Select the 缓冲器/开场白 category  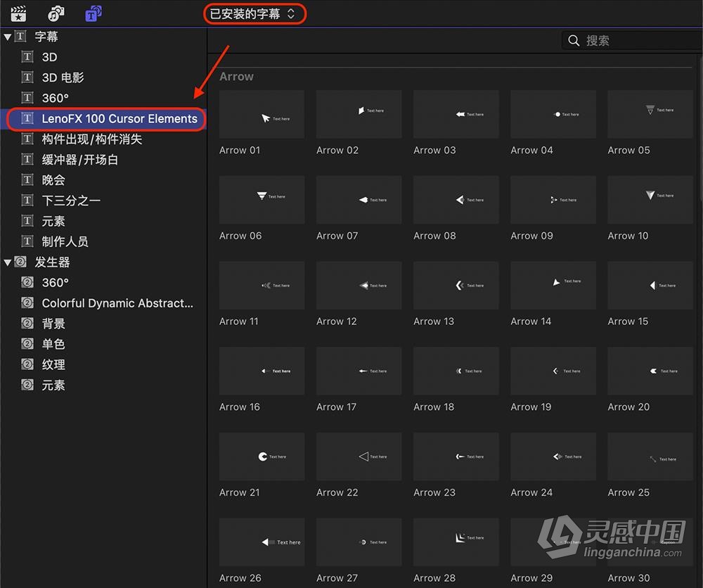(80, 160)
